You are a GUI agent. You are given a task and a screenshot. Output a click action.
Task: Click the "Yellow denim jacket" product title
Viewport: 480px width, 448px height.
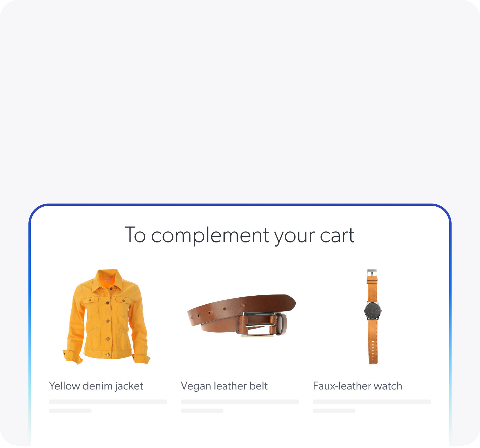96,386
